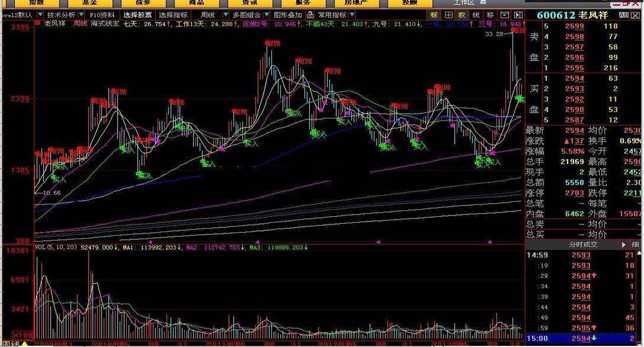Click the lock icon beside 图形叠加

pyautogui.click(x=310, y=15)
